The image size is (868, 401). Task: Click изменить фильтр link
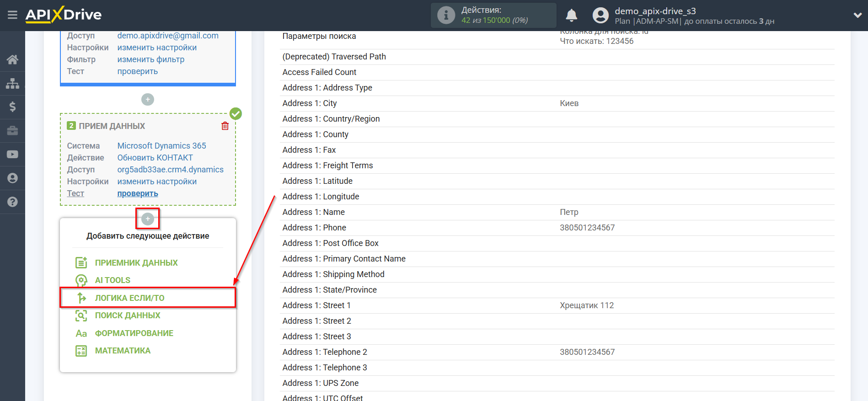pyautogui.click(x=151, y=59)
